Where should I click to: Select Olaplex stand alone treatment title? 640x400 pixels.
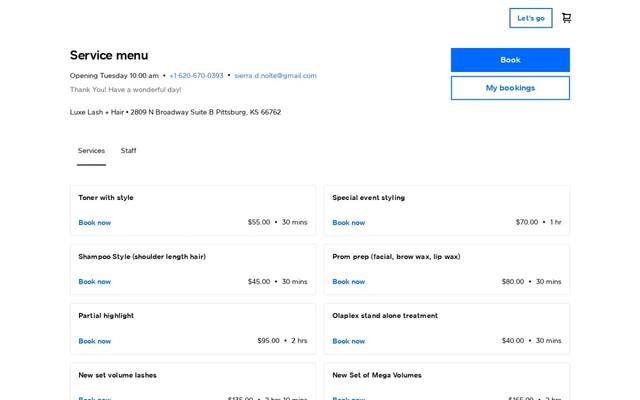click(x=385, y=316)
